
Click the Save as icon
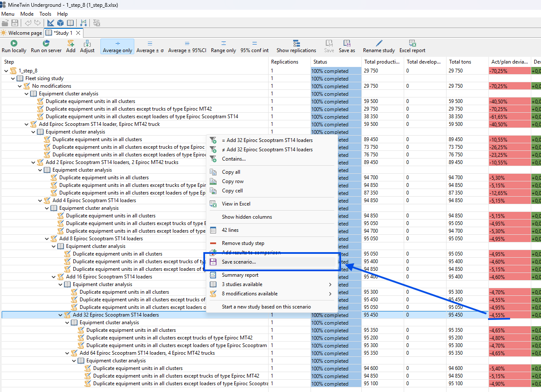click(347, 43)
